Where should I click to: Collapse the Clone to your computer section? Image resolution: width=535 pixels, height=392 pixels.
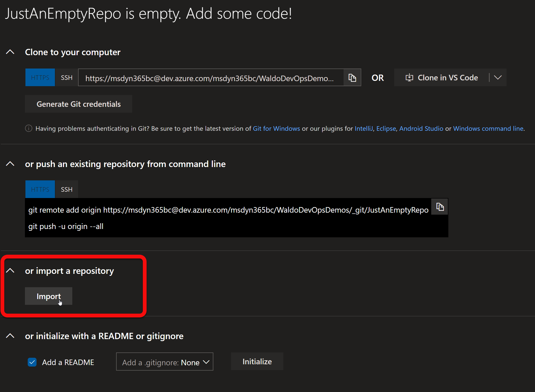(10, 52)
